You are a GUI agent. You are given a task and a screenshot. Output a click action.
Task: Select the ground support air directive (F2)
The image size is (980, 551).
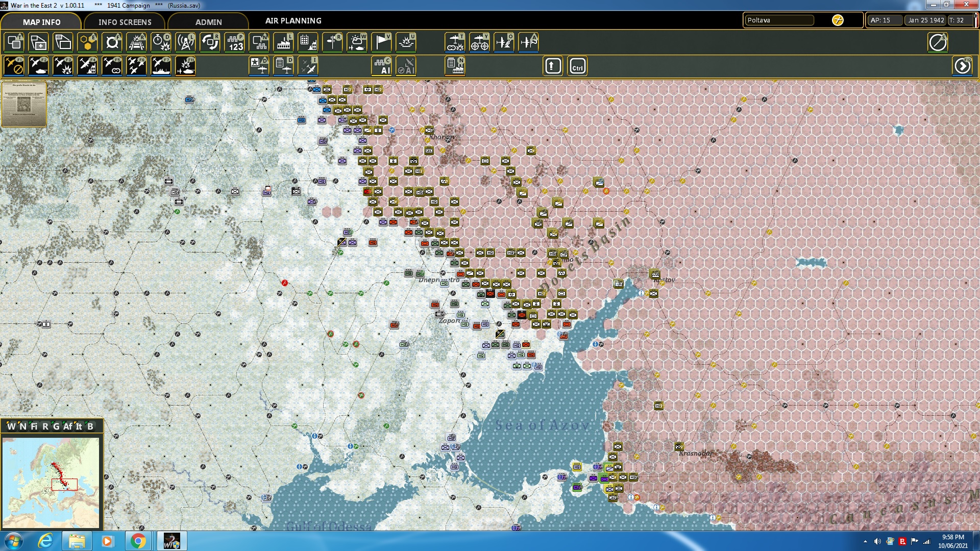click(38, 65)
